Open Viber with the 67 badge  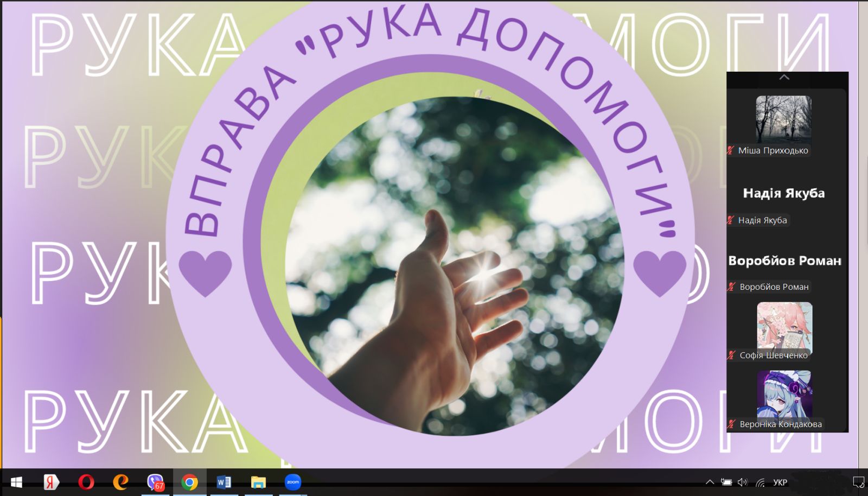coord(155,482)
